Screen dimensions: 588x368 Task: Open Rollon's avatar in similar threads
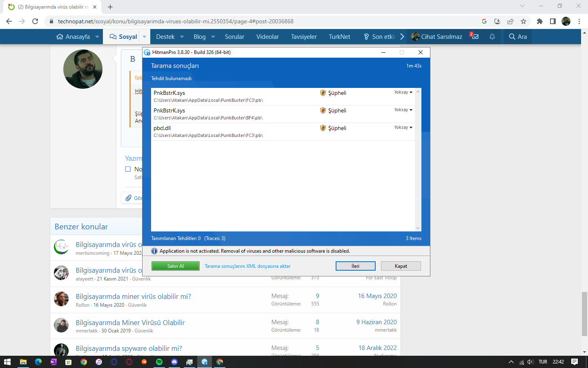coord(61,299)
